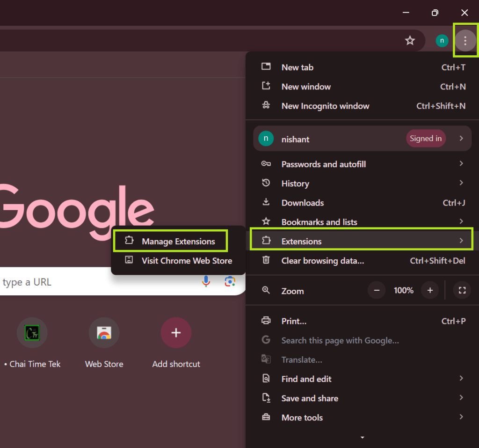
Task: Enter full screen mode via the zoom row icon
Action: [x=462, y=290]
